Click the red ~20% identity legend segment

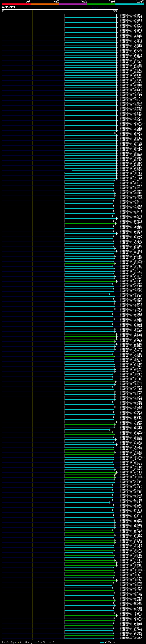click(x=16, y=4)
